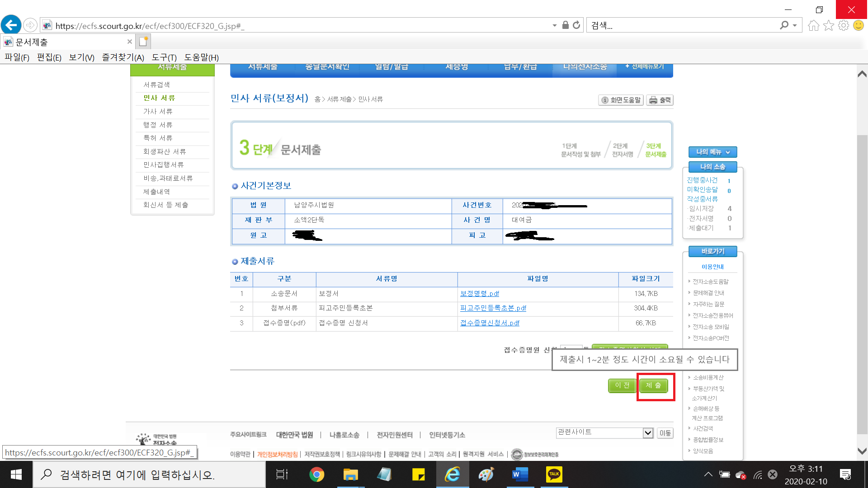Open browser settings gear icon
The image size is (868, 488).
coord(843,25)
